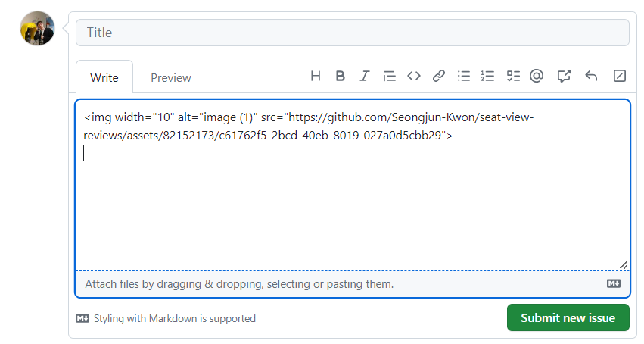The height and width of the screenshot is (344, 644).
Task: Switch to the Write tab
Action: pyautogui.click(x=104, y=77)
